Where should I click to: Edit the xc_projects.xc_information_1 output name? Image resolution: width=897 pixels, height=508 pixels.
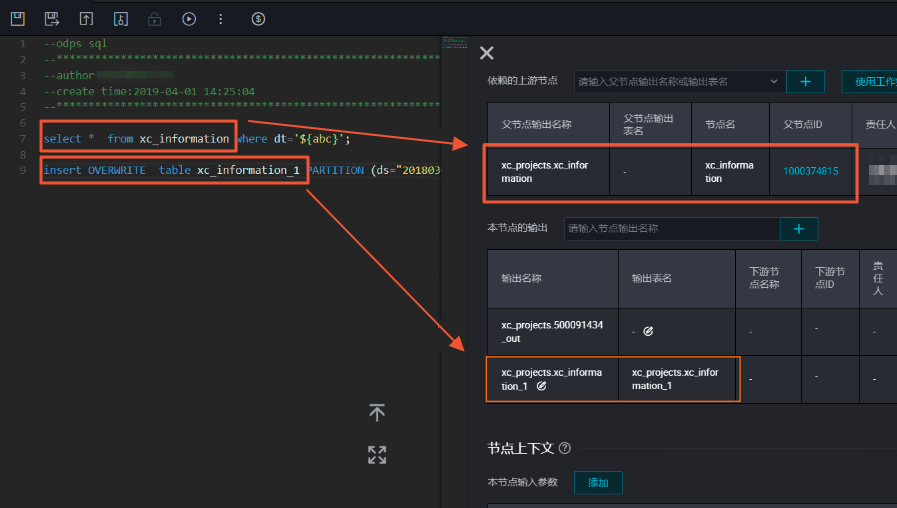tap(541, 386)
